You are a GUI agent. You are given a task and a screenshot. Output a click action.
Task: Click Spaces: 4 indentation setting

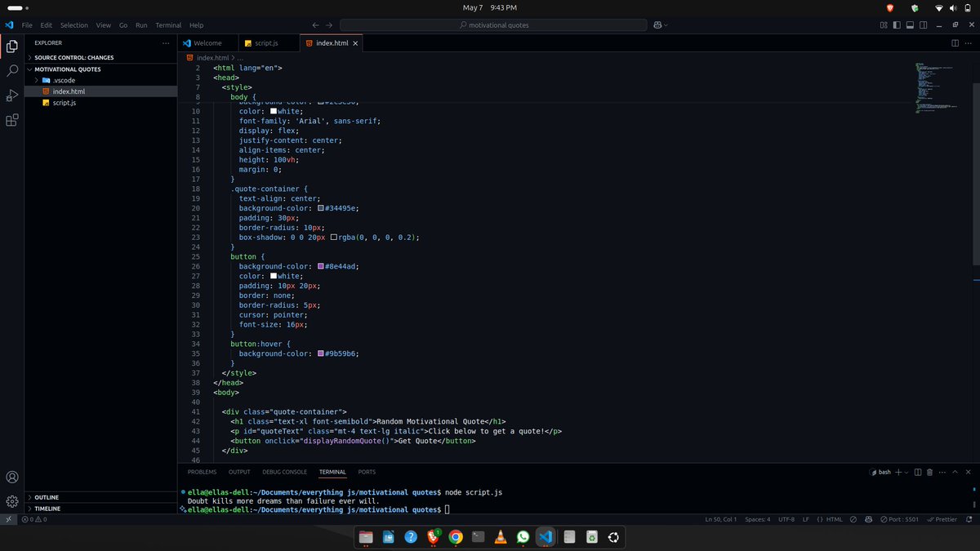pos(757,519)
